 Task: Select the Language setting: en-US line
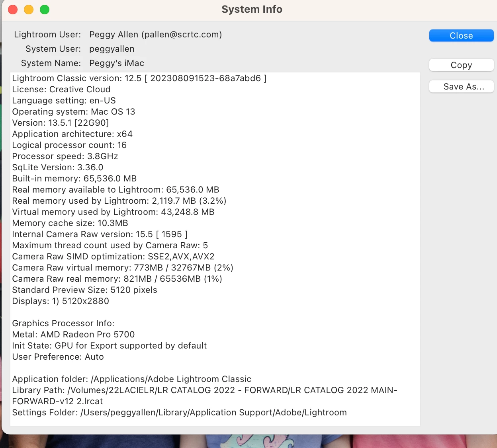(x=64, y=101)
